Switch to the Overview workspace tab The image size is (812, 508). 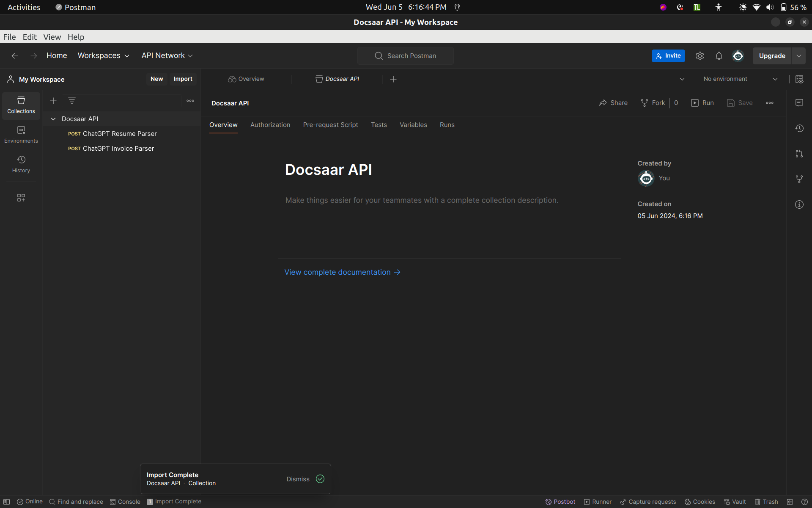pyautogui.click(x=246, y=79)
